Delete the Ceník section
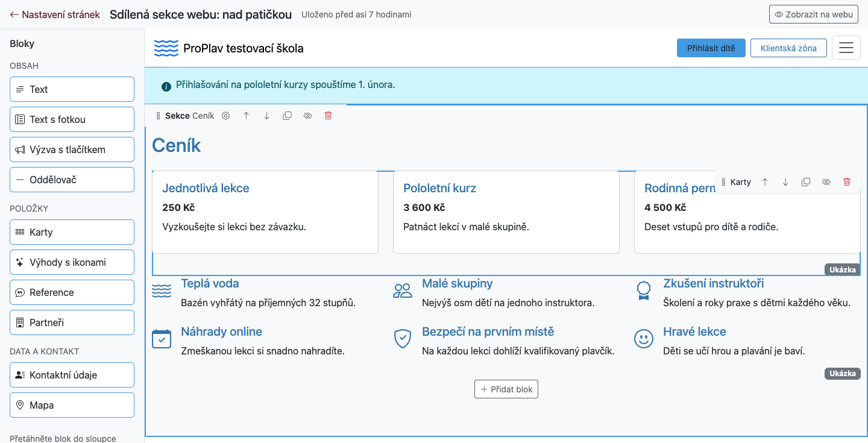This screenshot has height=443, width=868. (x=328, y=116)
